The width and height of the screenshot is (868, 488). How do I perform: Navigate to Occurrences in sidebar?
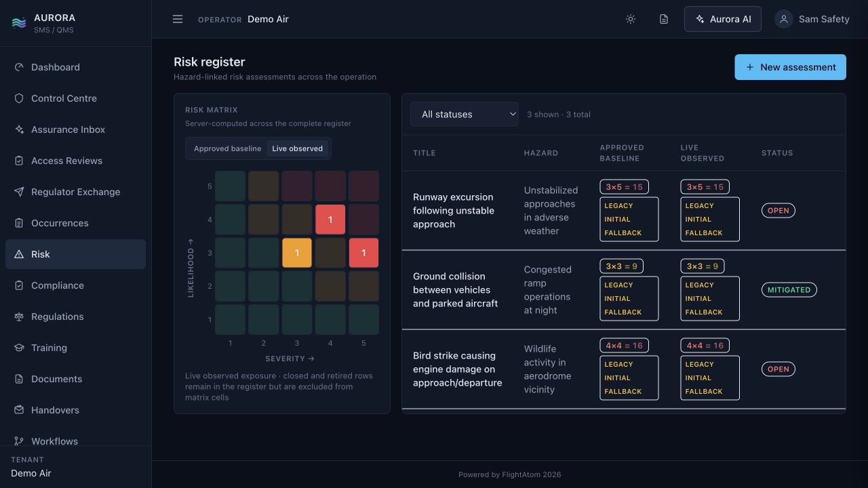coord(75,223)
